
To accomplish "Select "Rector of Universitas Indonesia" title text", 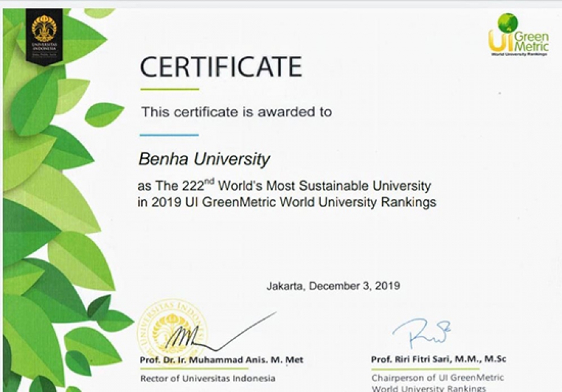I will (x=207, y=378).
